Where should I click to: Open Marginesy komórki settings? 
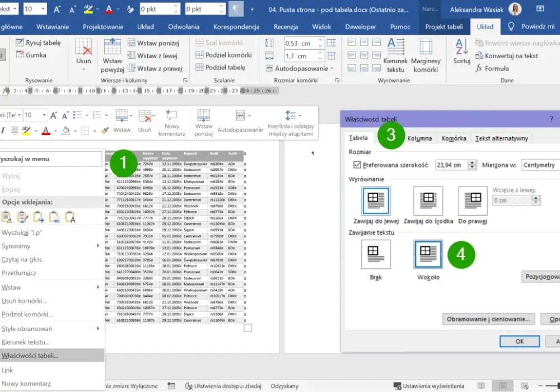[x=426, y=55]
